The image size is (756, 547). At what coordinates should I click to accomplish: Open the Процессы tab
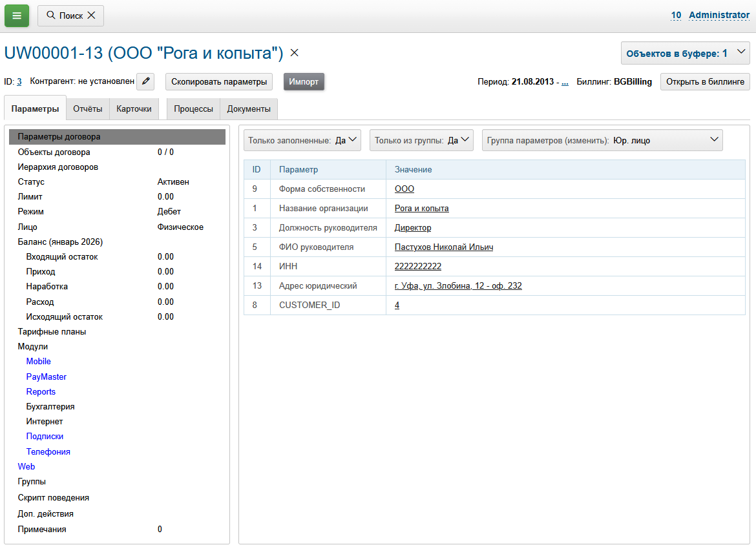(193, 109)
